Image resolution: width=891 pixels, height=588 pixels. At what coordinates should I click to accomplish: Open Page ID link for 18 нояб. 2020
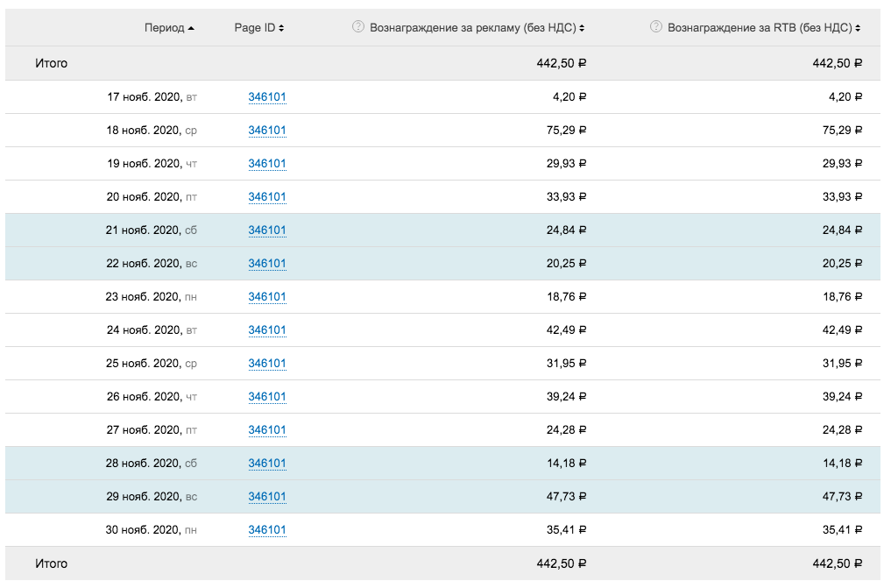[x=267, y=131]
